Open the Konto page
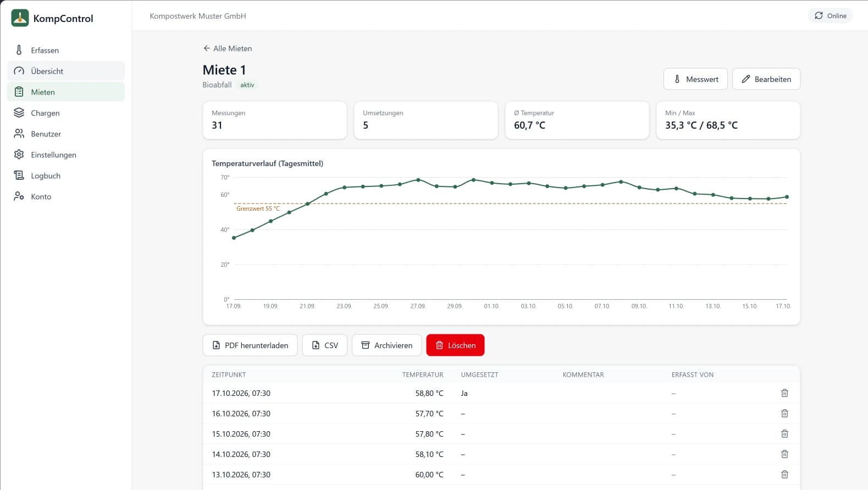 coord(66,196)
